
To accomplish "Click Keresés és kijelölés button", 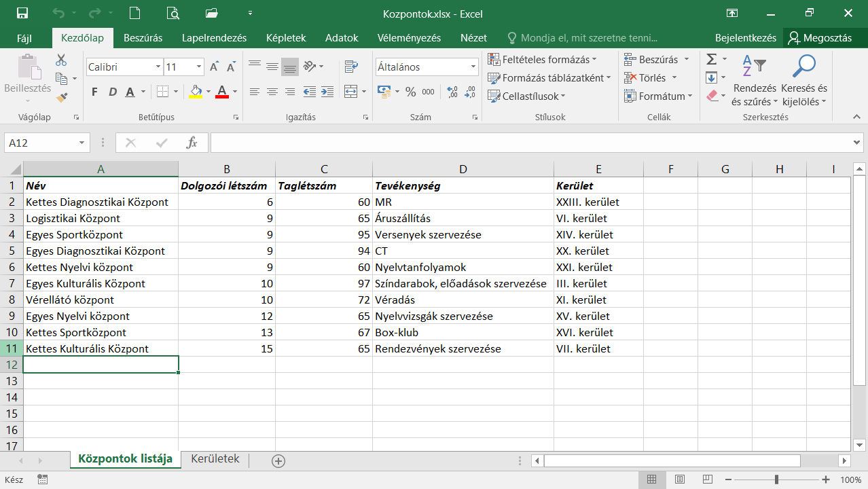I will [x=805, y=79].
